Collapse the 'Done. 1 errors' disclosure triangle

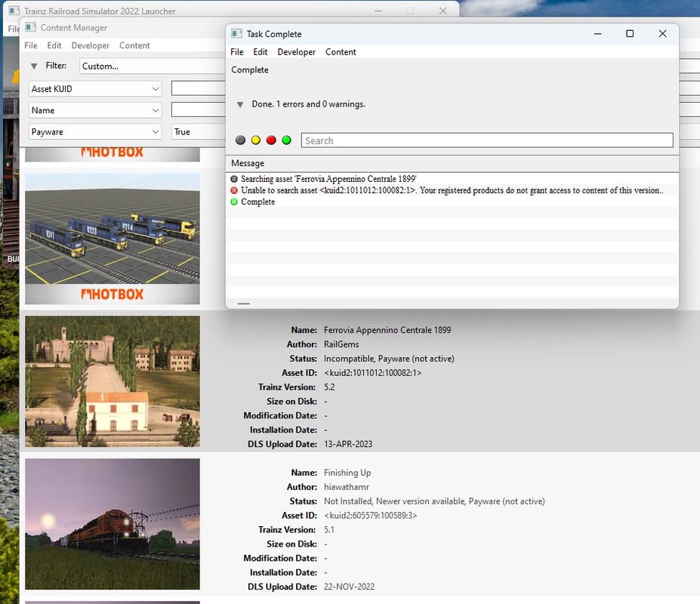[x=240, y=104]
